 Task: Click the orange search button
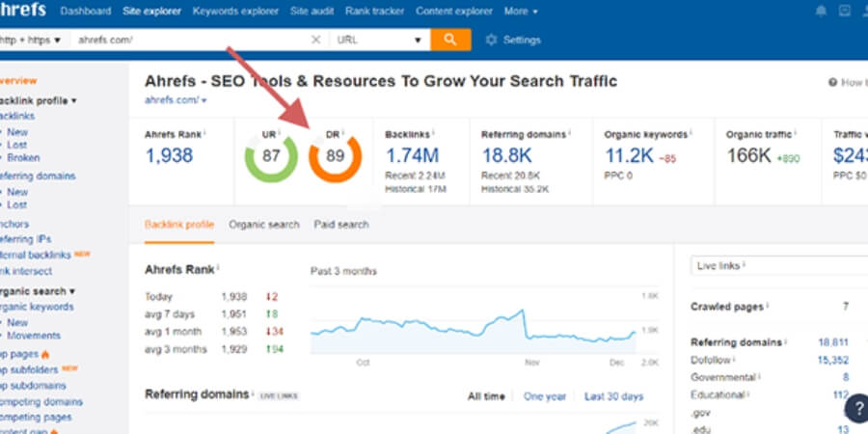[x=450, y=40]
